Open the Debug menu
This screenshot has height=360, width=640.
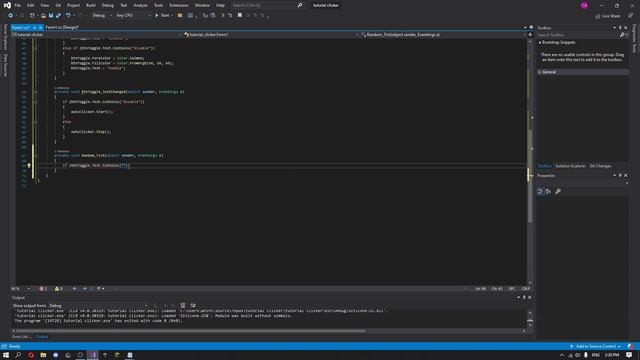click(x=108, y=5)
